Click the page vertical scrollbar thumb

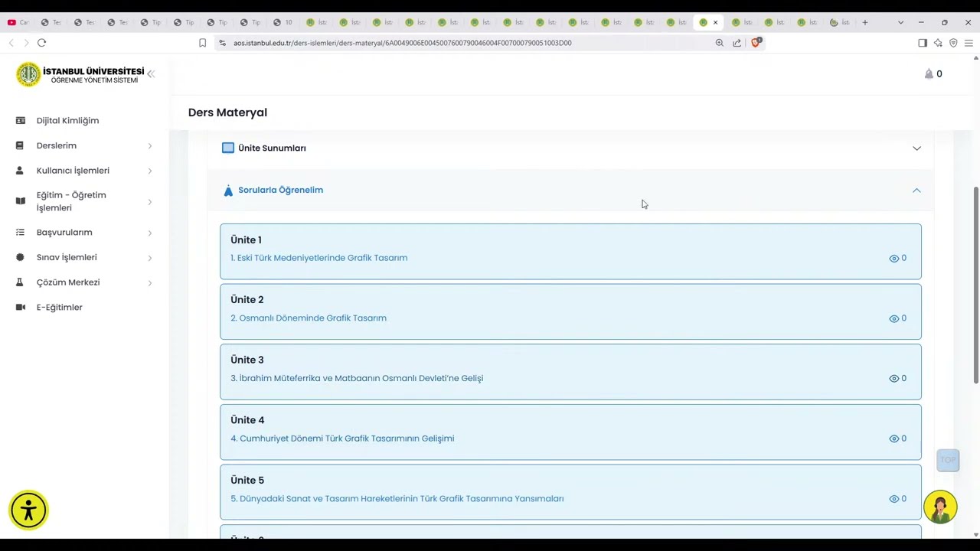[x=975, y=285]
